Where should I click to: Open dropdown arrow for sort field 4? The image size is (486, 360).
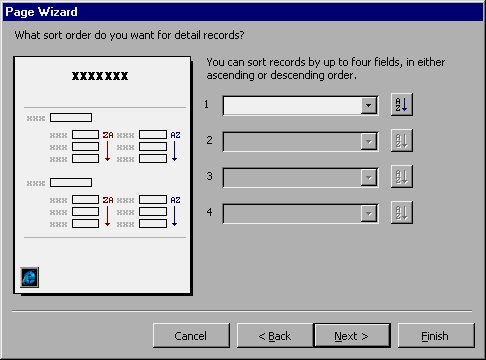368,213
